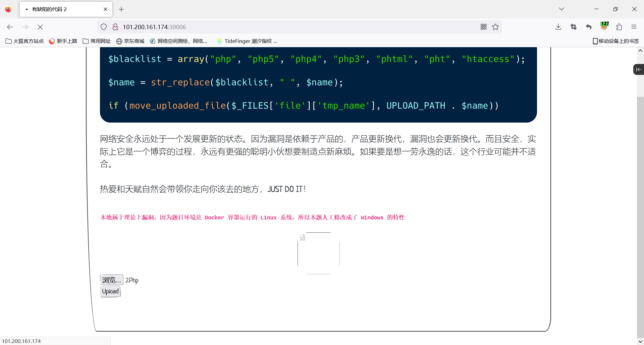Open 常用网址 bookmark folder

(x=97, y=41)
